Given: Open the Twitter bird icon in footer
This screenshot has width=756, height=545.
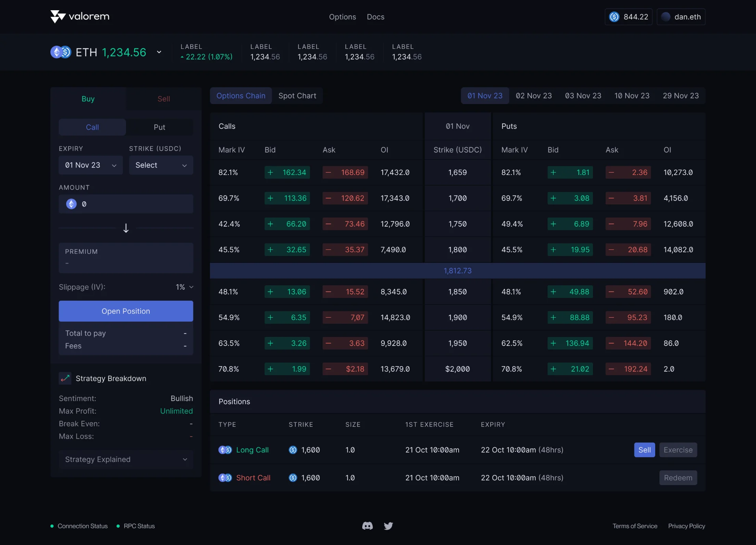Looking at the screenshot, I should tap(388, 526).
